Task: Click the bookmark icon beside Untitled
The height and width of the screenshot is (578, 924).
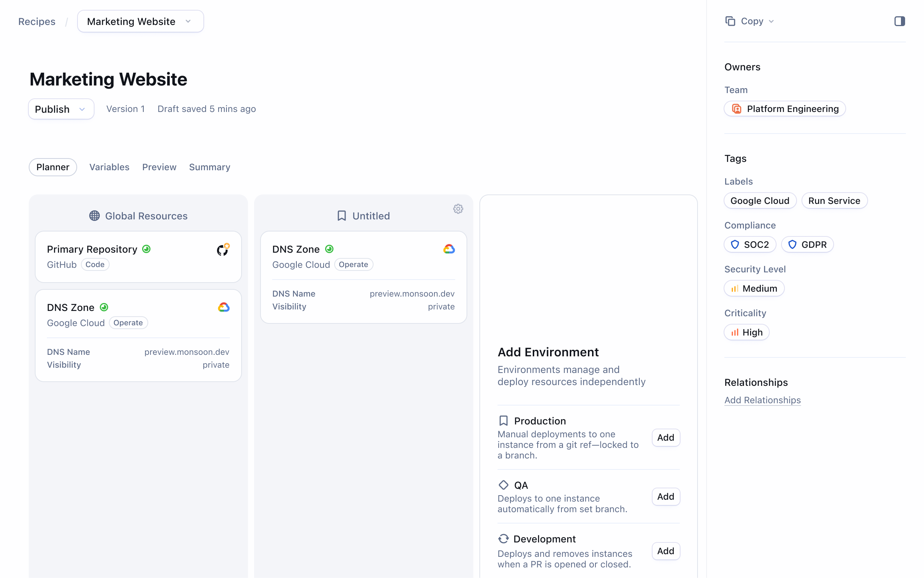Action: 341,216
